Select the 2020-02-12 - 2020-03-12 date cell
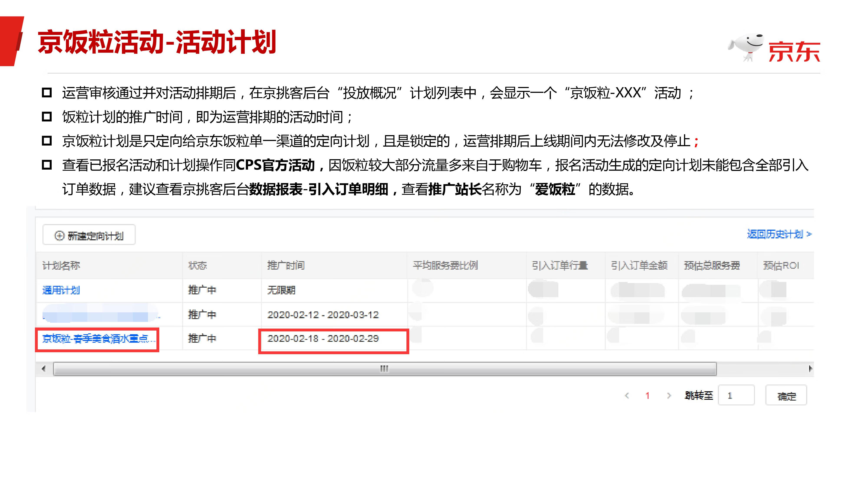 (x=323, y=314)
